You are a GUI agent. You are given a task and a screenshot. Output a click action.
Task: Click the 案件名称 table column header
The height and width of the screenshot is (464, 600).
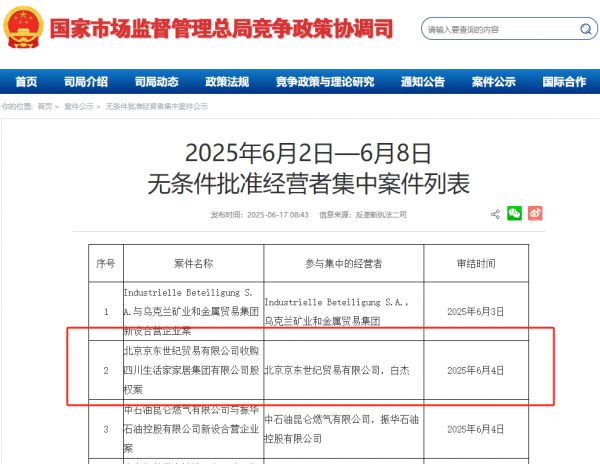193,263
